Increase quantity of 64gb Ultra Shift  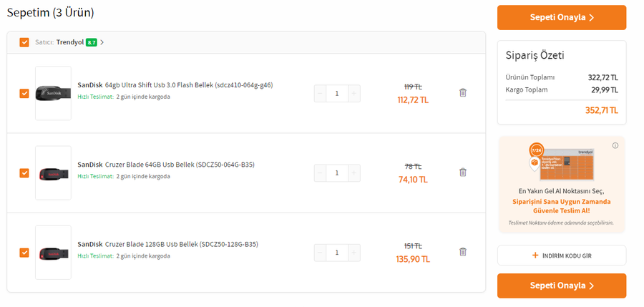(x=354, y=93)
